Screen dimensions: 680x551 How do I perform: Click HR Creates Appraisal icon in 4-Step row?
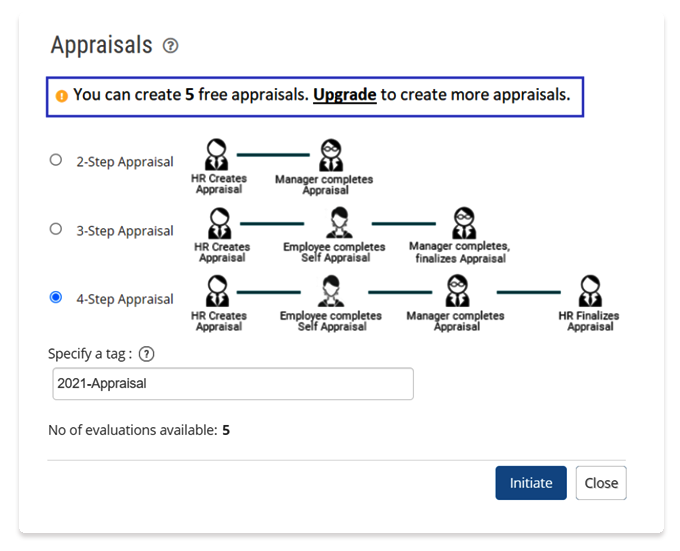(x=217, y=291)
